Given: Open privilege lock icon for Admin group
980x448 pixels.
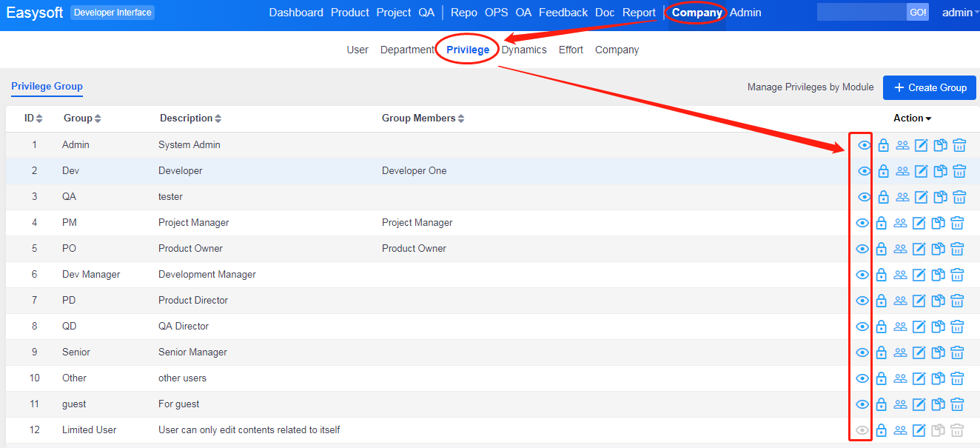Looking at the screenshot, I should (x=883, y=145).
